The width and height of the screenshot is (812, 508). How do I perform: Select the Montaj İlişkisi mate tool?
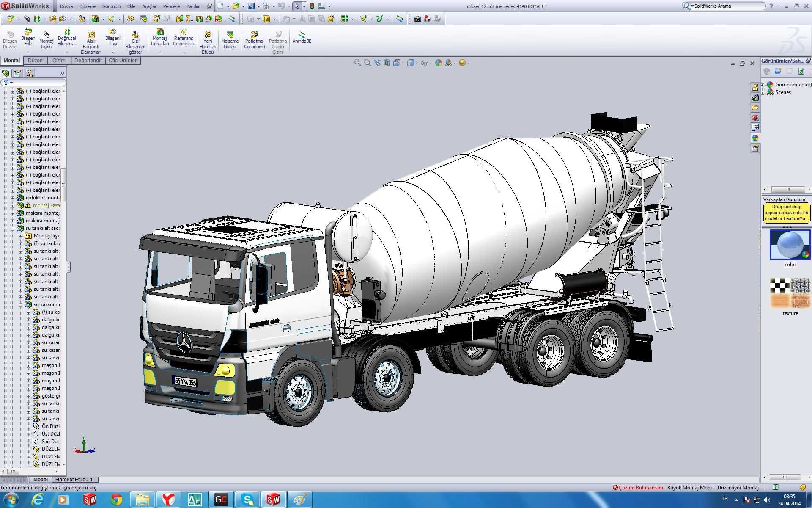47,41
